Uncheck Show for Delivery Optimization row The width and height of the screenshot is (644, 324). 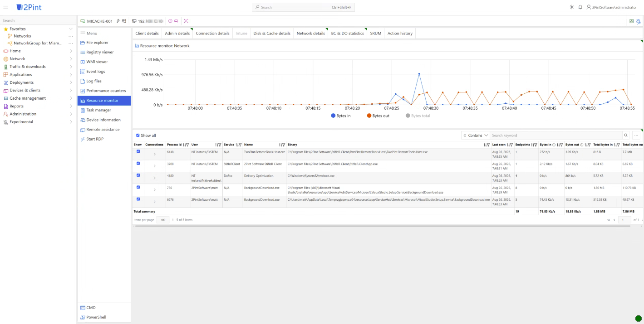138,175
